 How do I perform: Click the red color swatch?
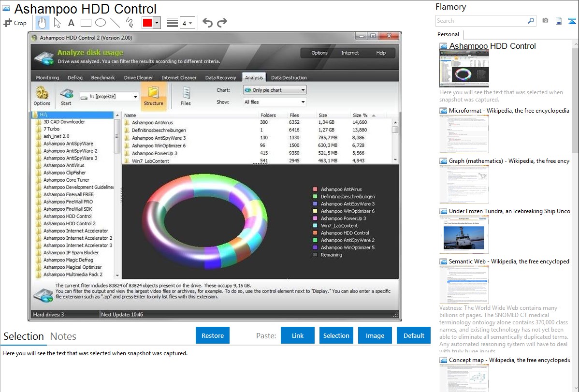click(x=147, y=23)
